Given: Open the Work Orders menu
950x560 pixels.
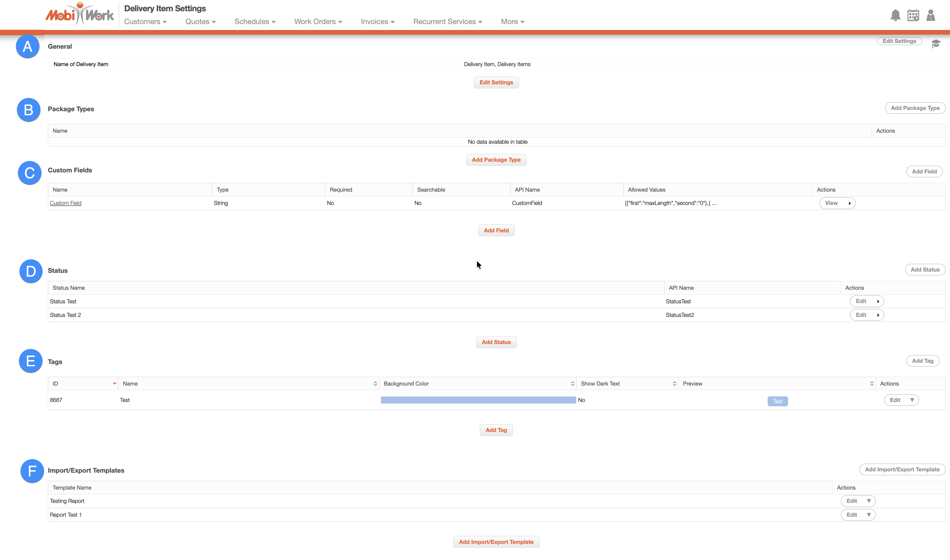Looking at the screenshot, I should pyautogui.click(x=318, y=22).
